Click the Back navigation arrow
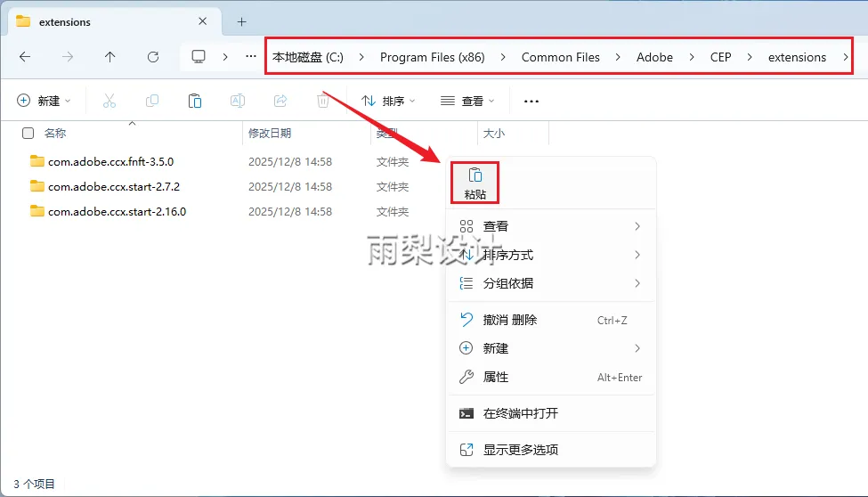 (25, 56)
